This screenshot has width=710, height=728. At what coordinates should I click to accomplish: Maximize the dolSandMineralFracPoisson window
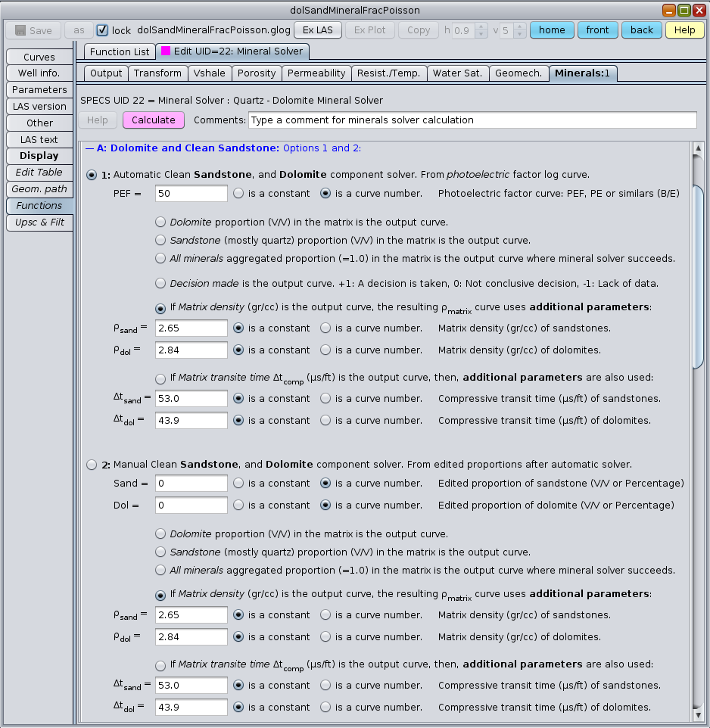tap(684, 10)
